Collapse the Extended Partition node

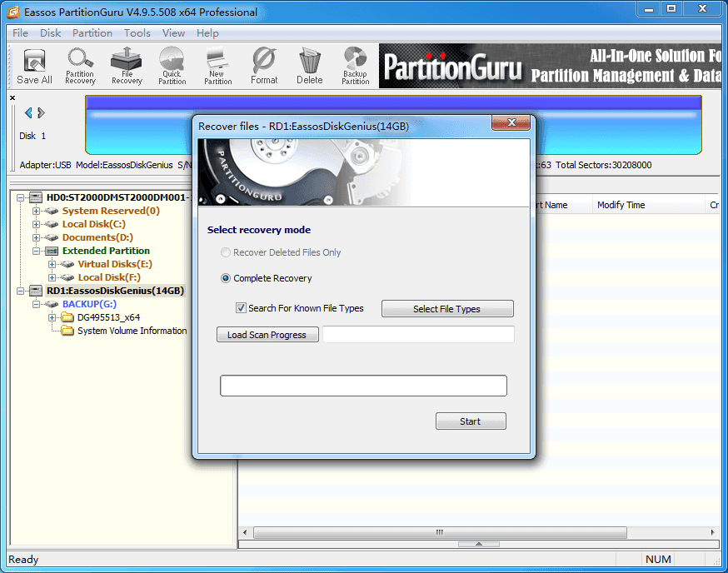pyautogui.click(x=36, y=252)
